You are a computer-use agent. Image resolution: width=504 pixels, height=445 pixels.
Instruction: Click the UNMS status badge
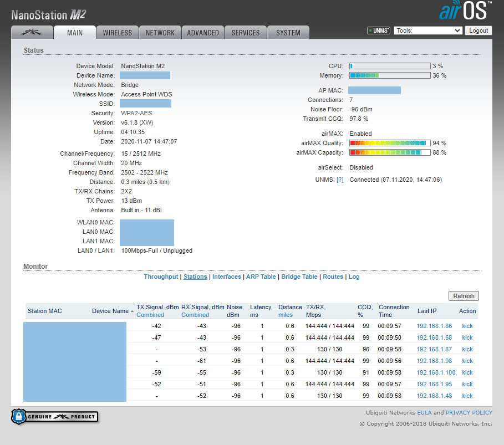(x=379, y=31)
